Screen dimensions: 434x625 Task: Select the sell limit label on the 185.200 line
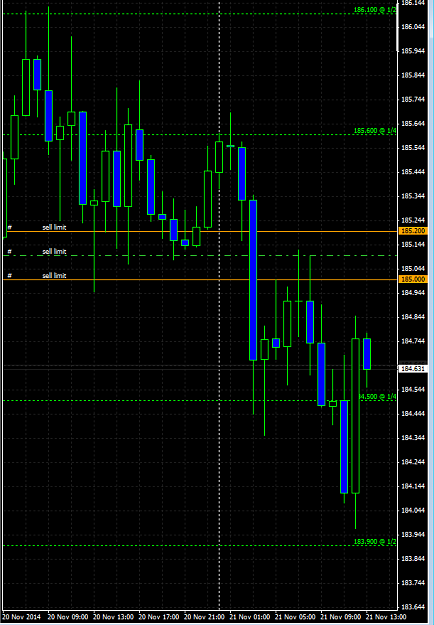(x=54, y=227)
